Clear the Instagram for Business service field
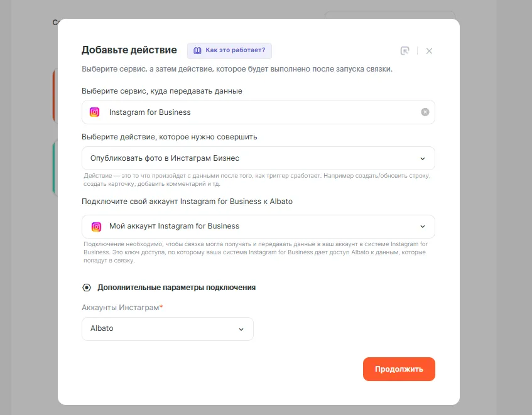Viewport: 532px width, 415px height. tap(425, 112)
